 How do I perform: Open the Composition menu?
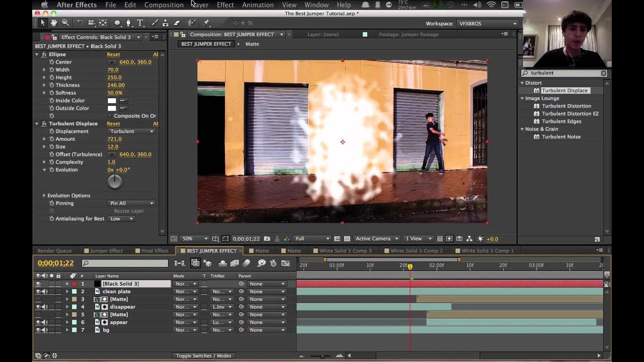point(164,5)
